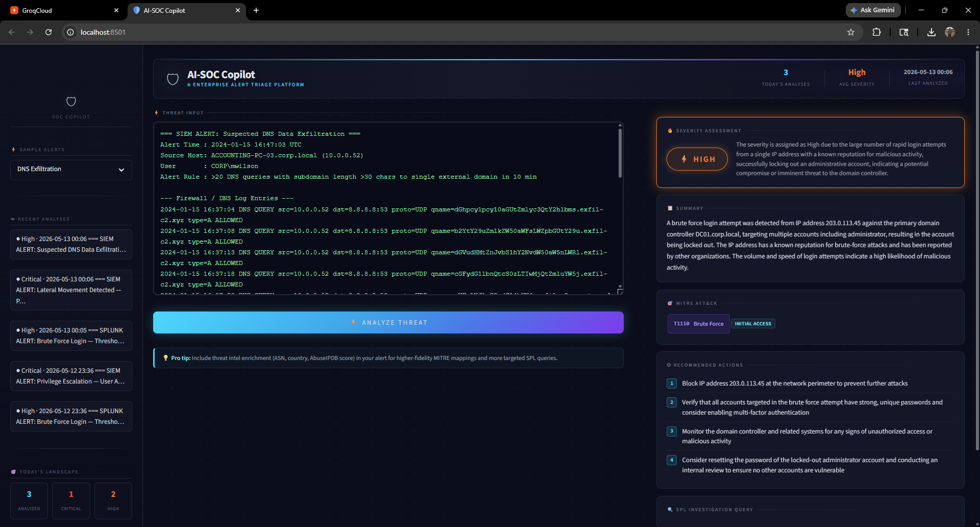Open recent analysis: Suspected DNS Data Exfiltration

pyautogui.click(x=71, y=244)
